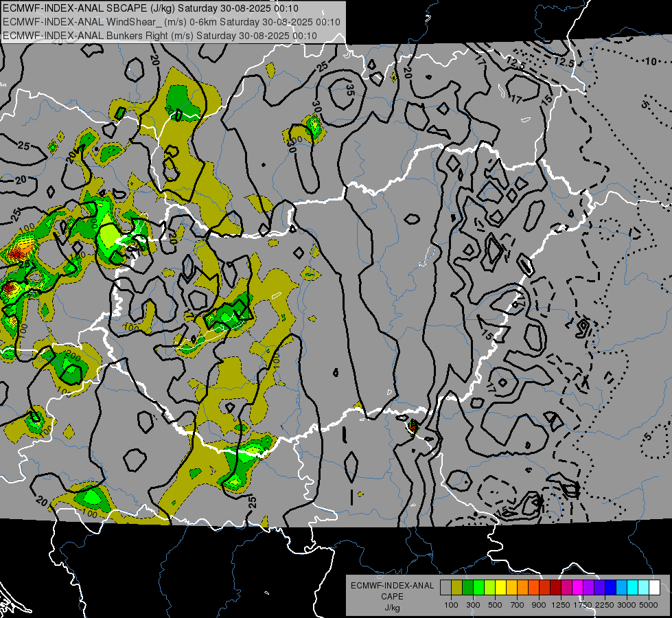Click the 35 contour label on map
The height and width of the screenshot is (618, 672).
pos(350,90)
